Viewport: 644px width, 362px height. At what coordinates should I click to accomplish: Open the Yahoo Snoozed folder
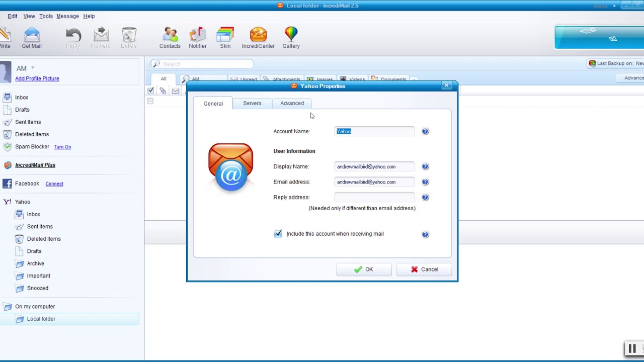tap(38, 288)
